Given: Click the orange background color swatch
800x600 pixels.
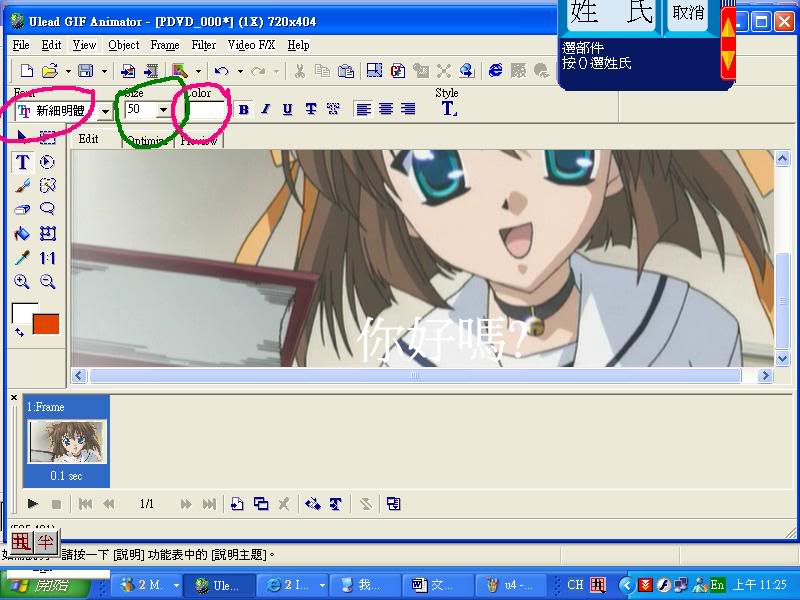Looking at the screenshot, I should (x=46, y=323).
